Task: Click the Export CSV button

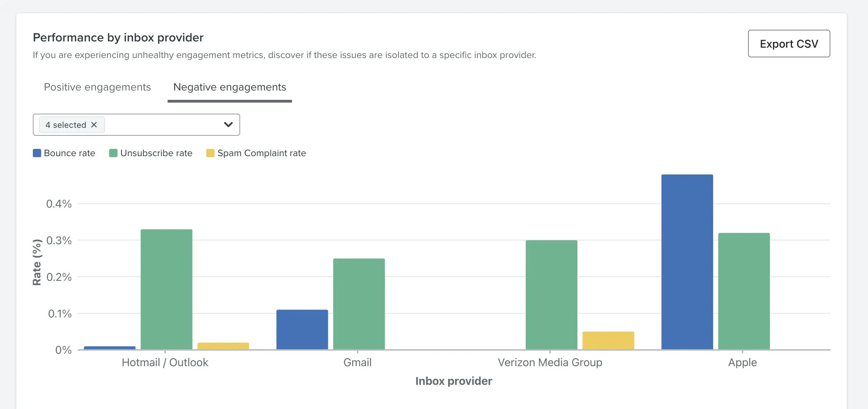Action: pyautogui.click(x=789, y=44)
